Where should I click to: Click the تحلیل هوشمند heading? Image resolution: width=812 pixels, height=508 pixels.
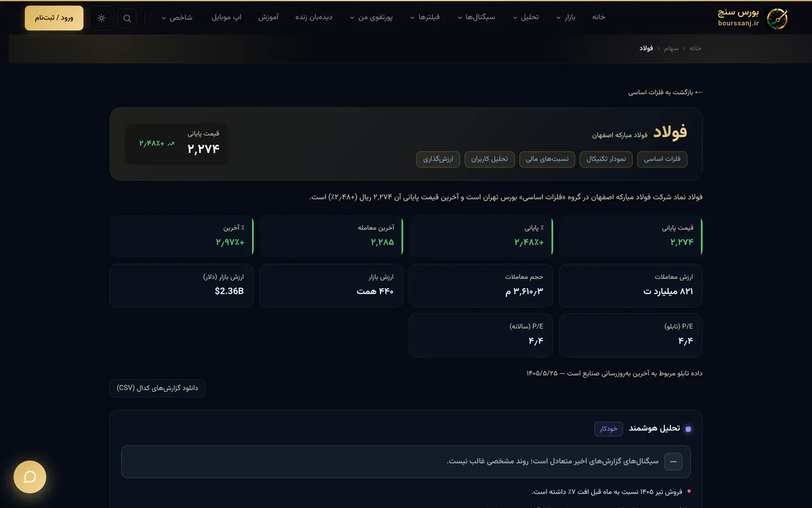[x=654, y=429]
